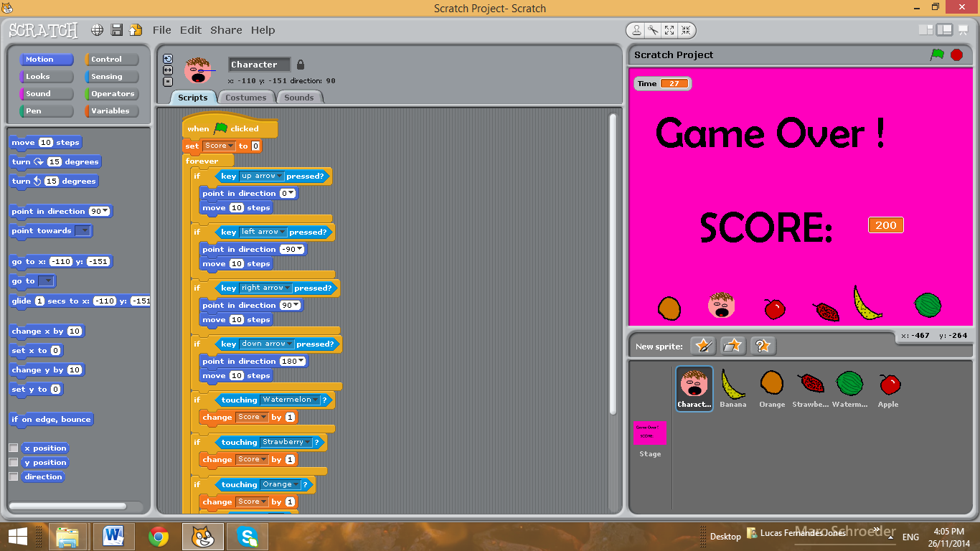Select the scissors delete tool
This screenshot has height=551, width=980.
[653, 30]
